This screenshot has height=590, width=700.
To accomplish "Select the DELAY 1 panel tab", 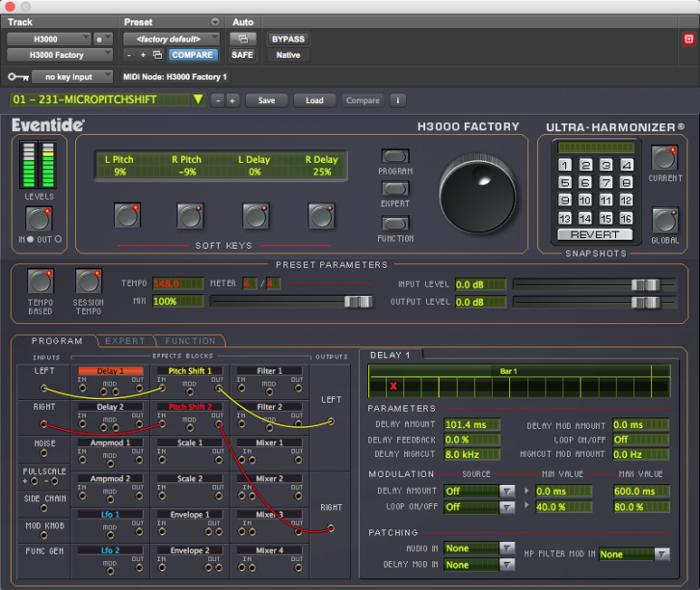I will pyautogui.click(x=390, y=355).
